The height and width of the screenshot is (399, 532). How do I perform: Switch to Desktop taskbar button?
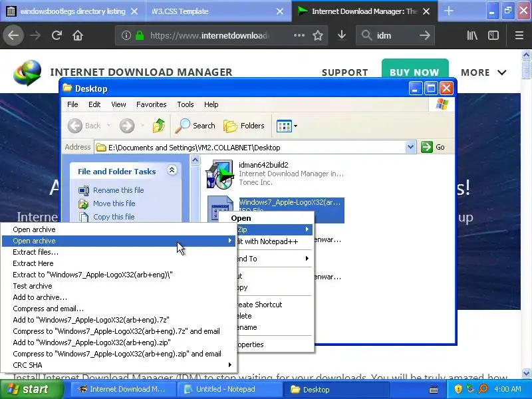(x=336, y=389)
